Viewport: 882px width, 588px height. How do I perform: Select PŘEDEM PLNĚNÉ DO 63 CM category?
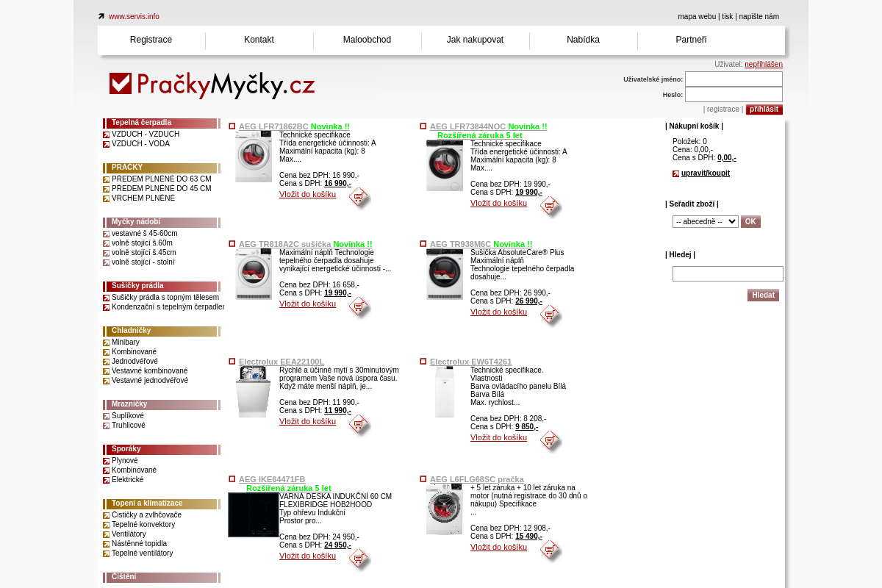point(161,179)
